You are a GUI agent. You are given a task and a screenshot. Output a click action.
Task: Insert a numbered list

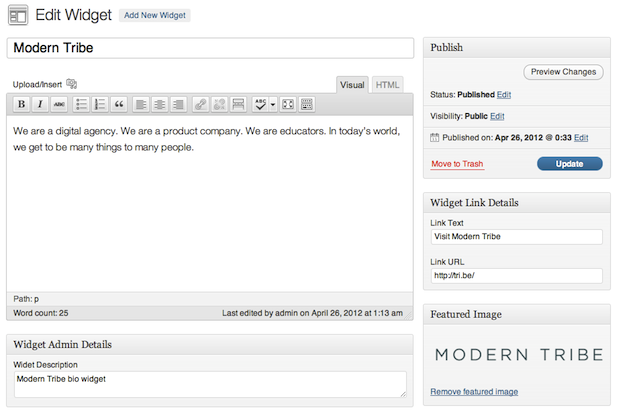point(100,104)
